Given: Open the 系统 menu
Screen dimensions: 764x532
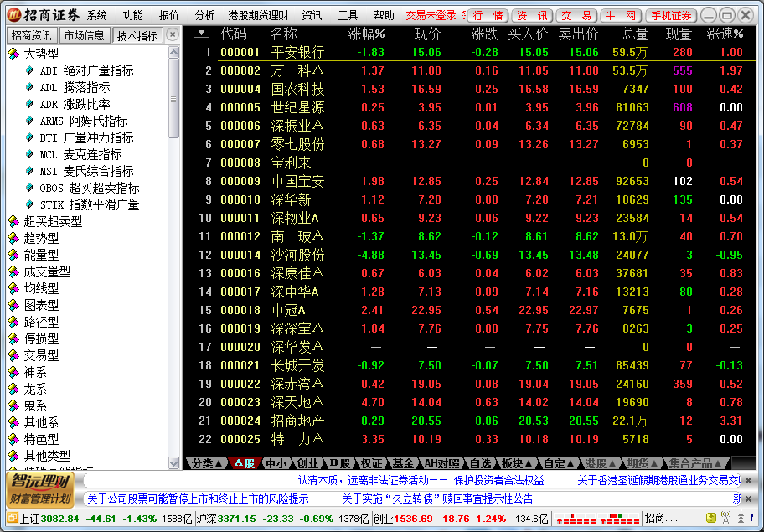Looking at the screenshot, I should (97, 15).
